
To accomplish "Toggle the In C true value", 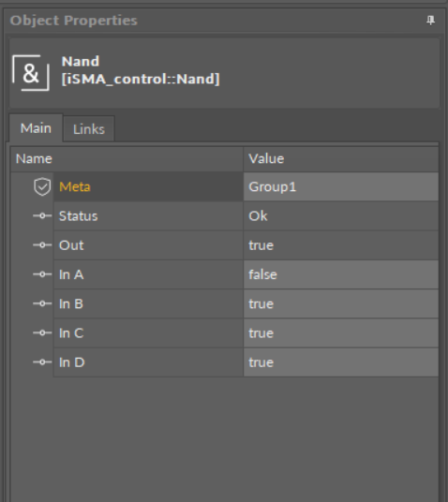I will (340, 333).
